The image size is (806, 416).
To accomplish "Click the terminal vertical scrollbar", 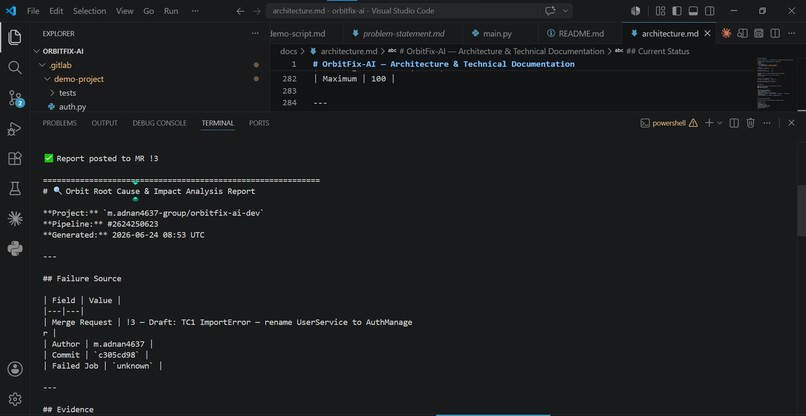I will [x=801, y=210].
